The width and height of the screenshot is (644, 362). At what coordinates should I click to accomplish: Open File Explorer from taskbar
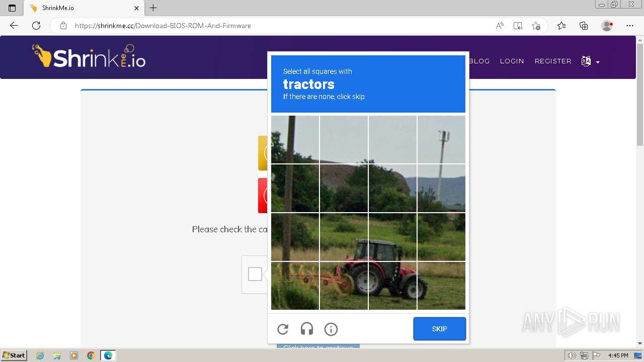[57, 355]
